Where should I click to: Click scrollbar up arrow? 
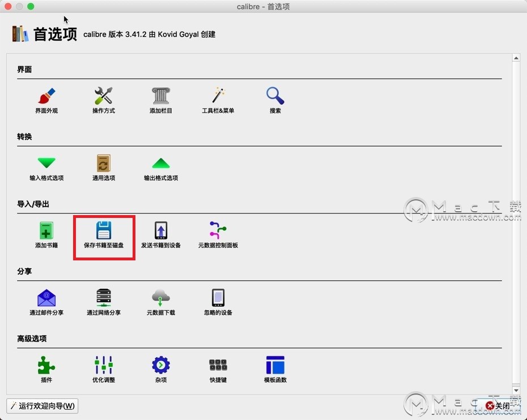[516, 58]
